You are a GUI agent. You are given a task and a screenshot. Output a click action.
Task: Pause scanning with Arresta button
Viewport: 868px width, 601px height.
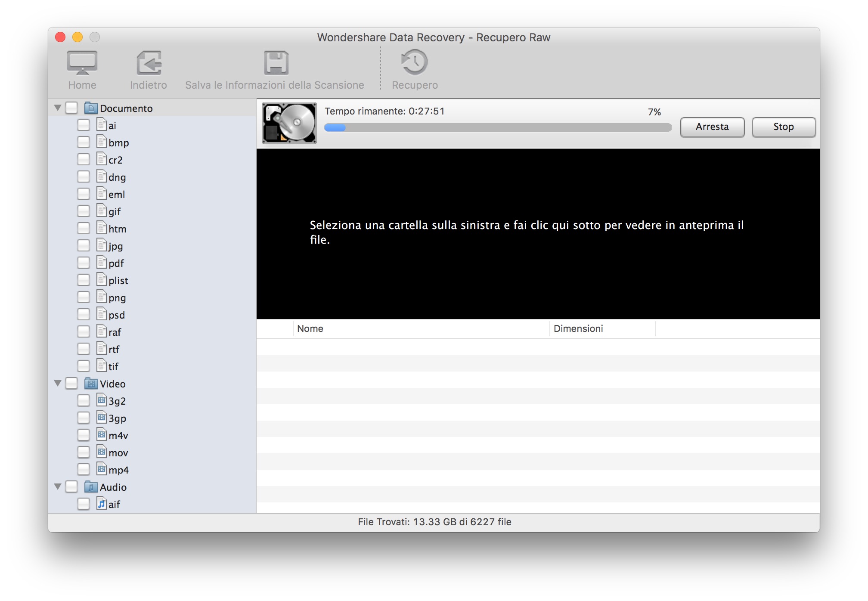pos(712,127)
